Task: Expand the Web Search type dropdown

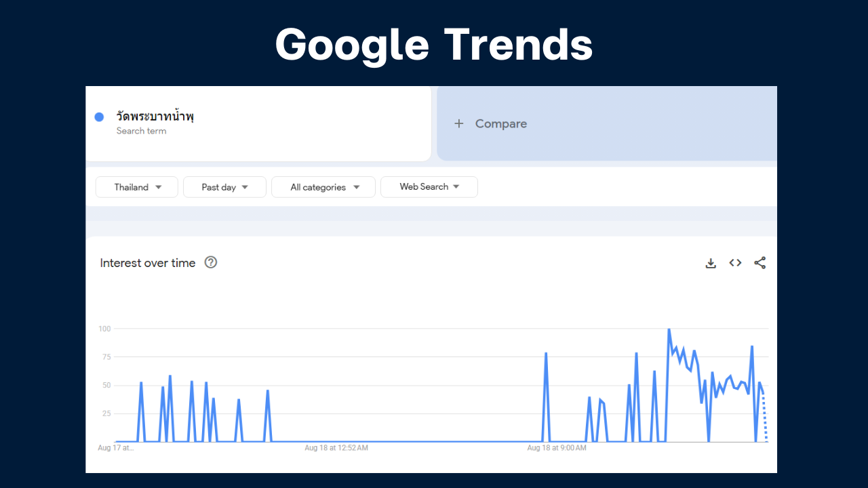Action: [x=429, y=187]
